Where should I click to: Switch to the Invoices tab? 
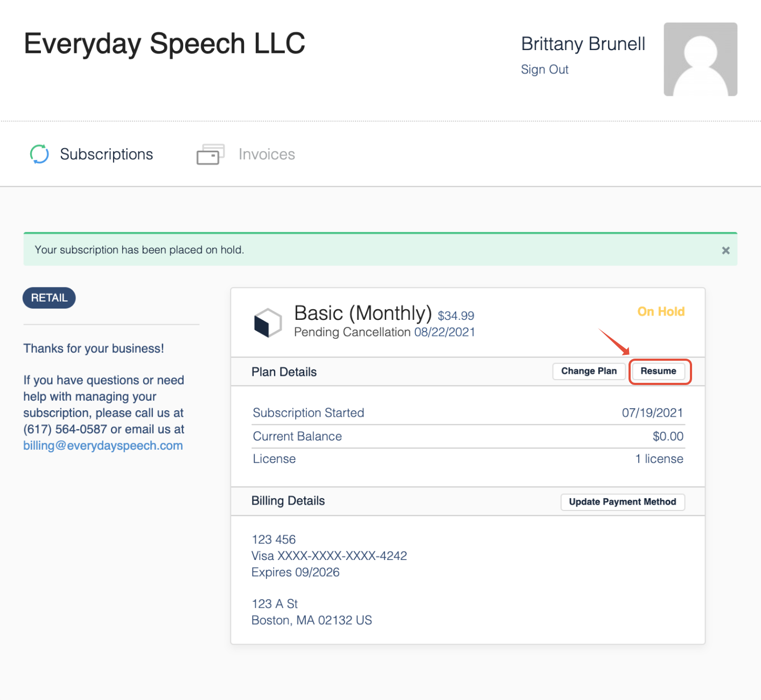pyautogui.click(x=267, y=155)
